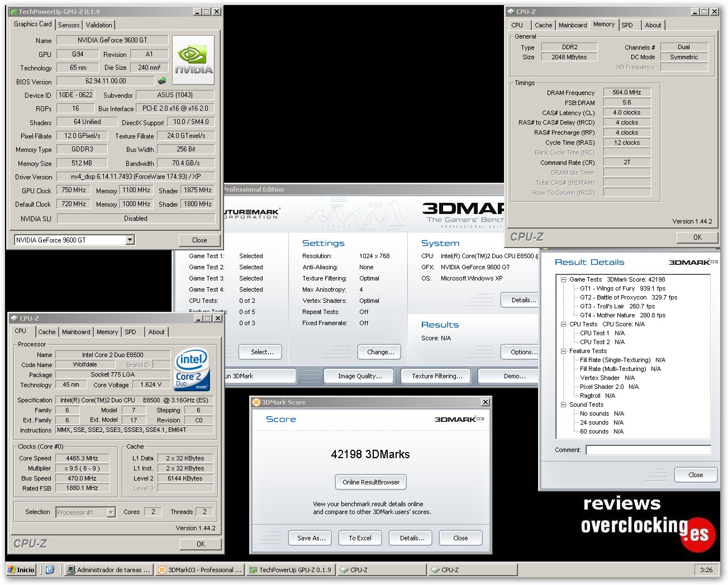Open Mainboard tab in bottom-left CPU-Z window
728x585 pixels.
(x=76, y=332)
